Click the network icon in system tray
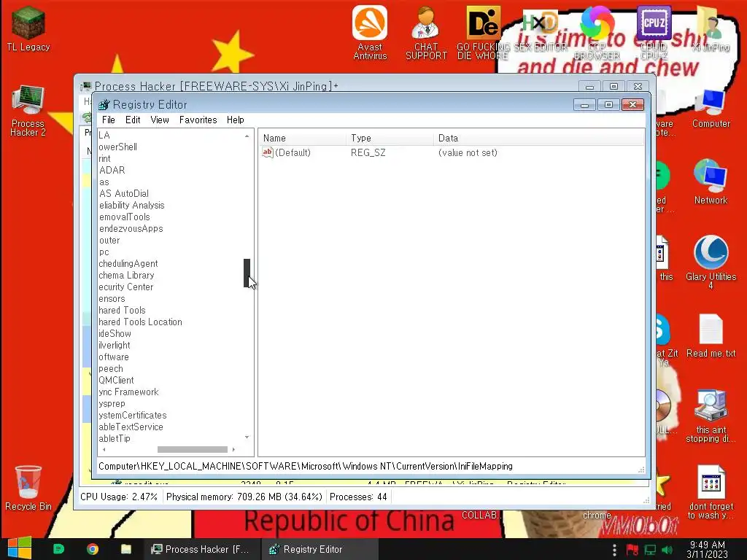The image size is (747, 560). [650, 550]
